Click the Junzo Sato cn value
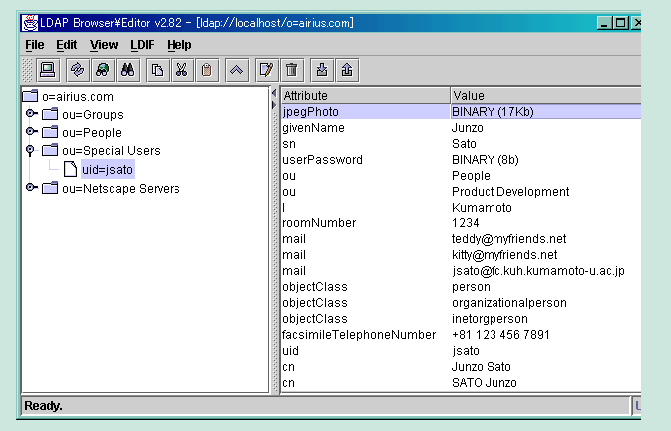This screenshot has width=671, height=431. pyautogui.click(x=481, y=367)
